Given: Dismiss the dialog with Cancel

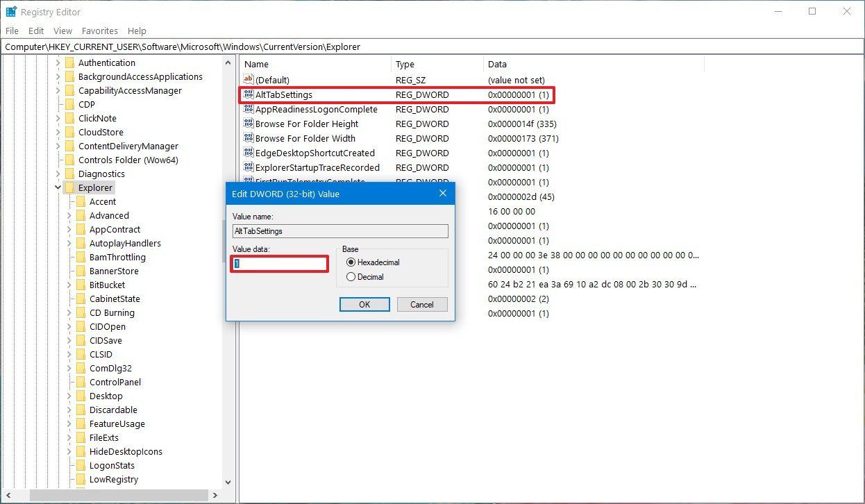Looking at the screenshot, I should [421, 304].
